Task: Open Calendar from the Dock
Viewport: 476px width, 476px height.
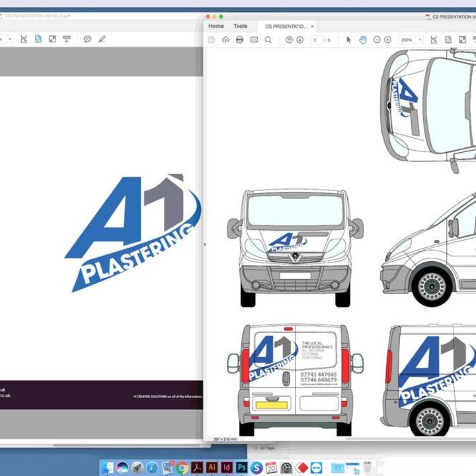Action: [x=271, y=467]
